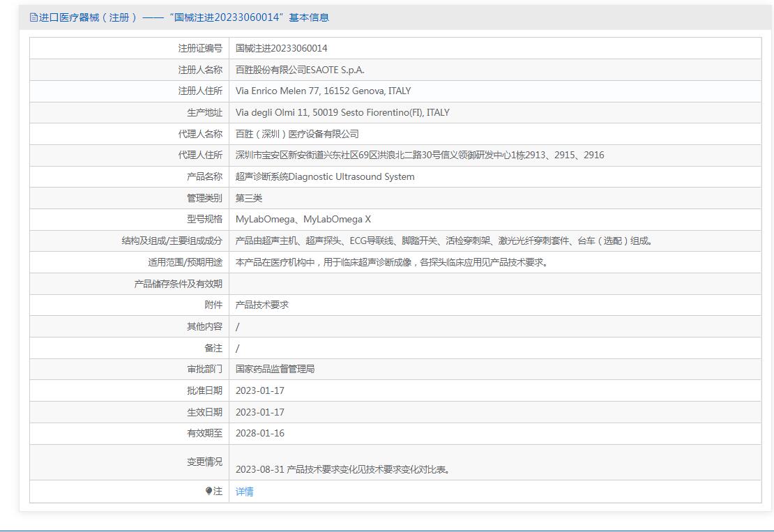774x532 pixels.
Task: Open the 详情 link in the note row
Action: click(x=244, y=492)
